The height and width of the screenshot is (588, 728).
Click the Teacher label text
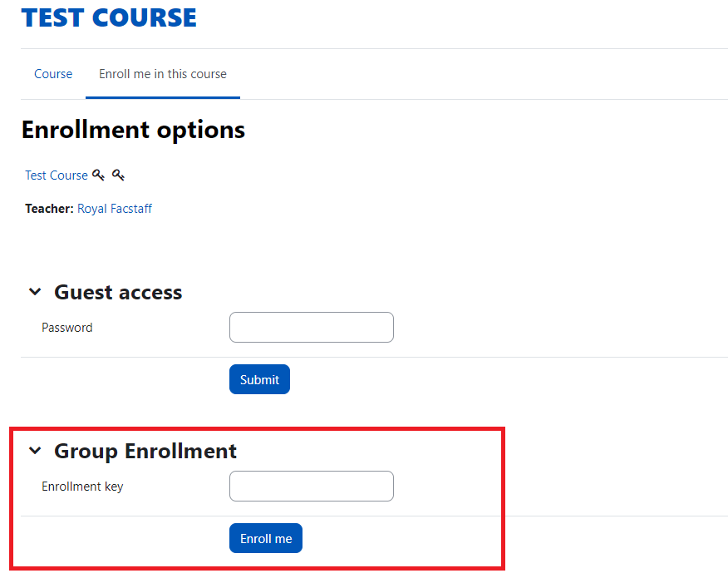(49, 209)
